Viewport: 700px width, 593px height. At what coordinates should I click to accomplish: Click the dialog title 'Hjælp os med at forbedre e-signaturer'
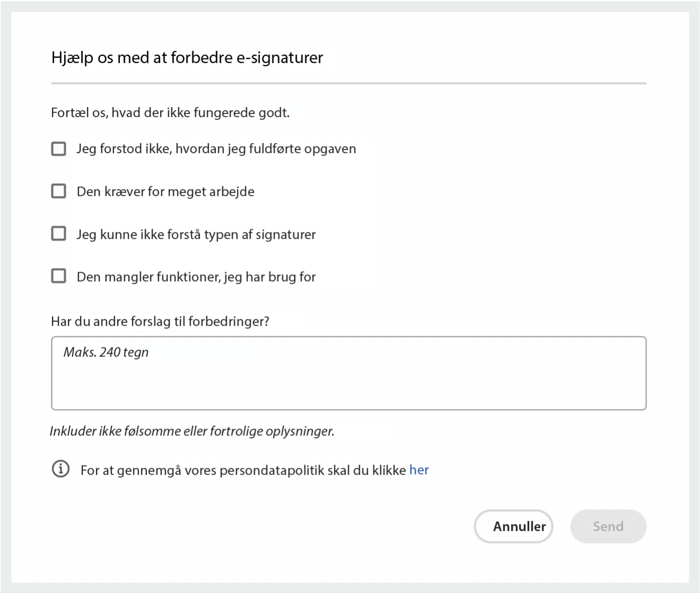(187, 57)
